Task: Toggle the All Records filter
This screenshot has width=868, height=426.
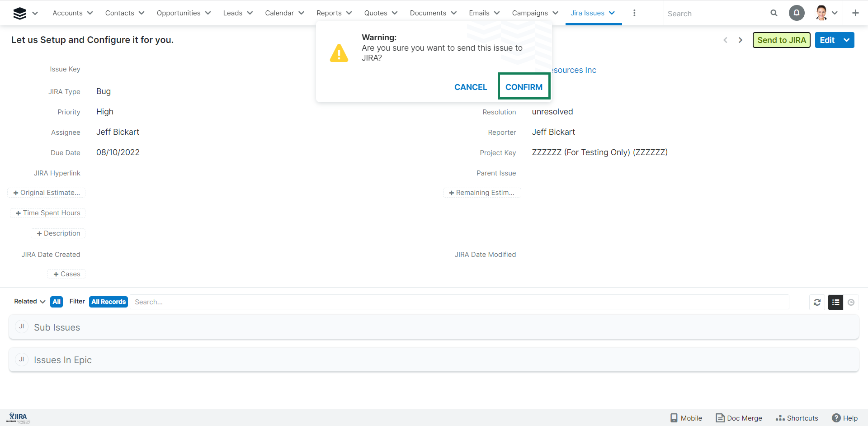Action: coord(108,302)
